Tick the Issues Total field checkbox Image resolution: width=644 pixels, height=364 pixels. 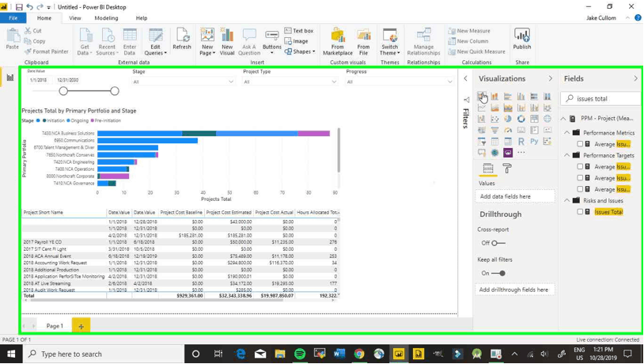click(x=580, y=212)
